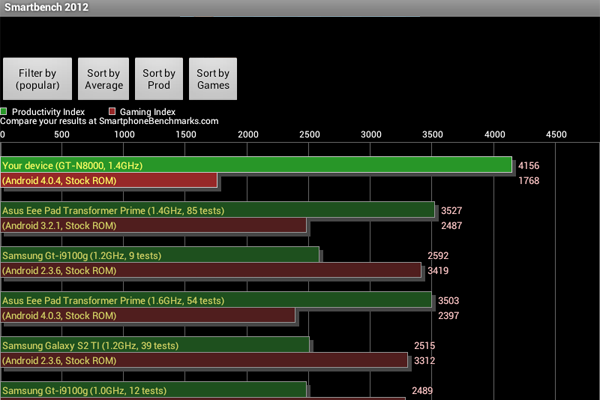Select the Smartbench 2012 title text
The width and height of the screenshot is (600, 400).
tap(46, 7)
